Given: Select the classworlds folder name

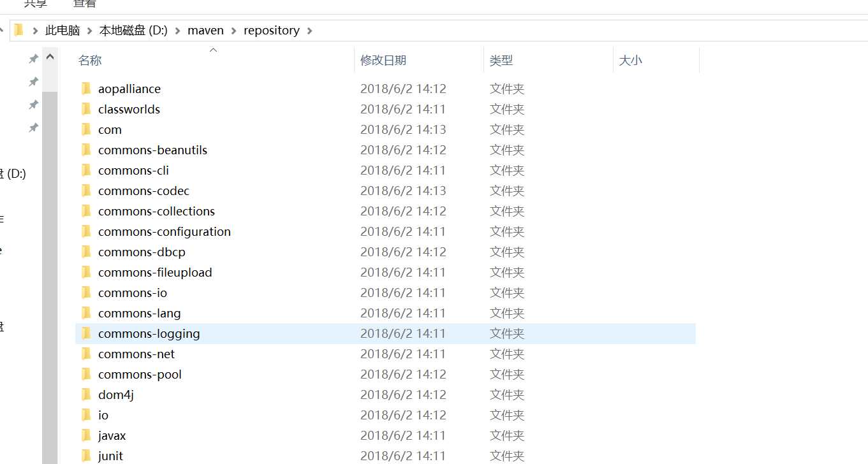Looking at the screenshot, I should (x=129, y=109).
